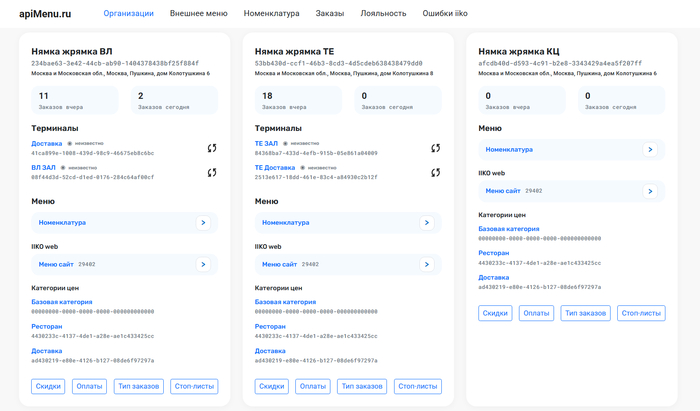
Task: Open the Заказы navigation tab
Action: coord(330,14)
